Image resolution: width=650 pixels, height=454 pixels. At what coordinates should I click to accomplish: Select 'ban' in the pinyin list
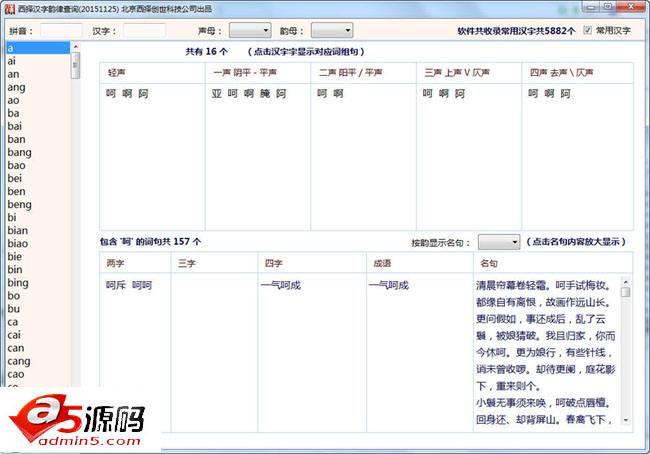38,139
